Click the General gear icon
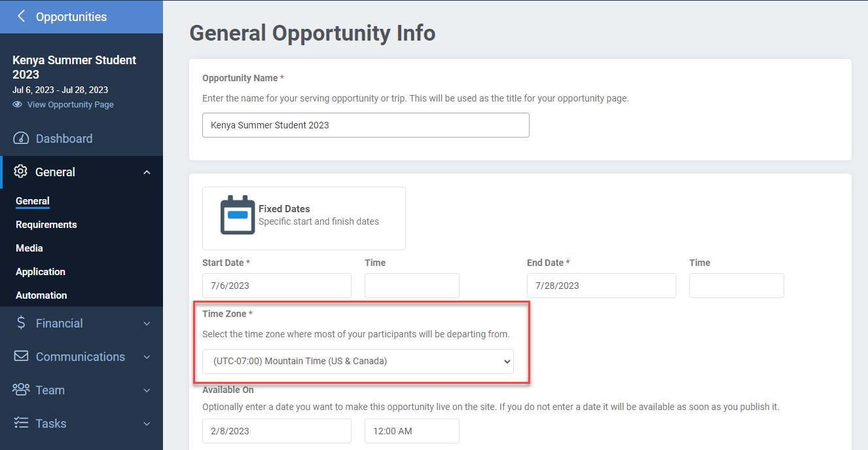Image resolution: width=868 pixels, height=450 pixels. (x=20, y=172)
